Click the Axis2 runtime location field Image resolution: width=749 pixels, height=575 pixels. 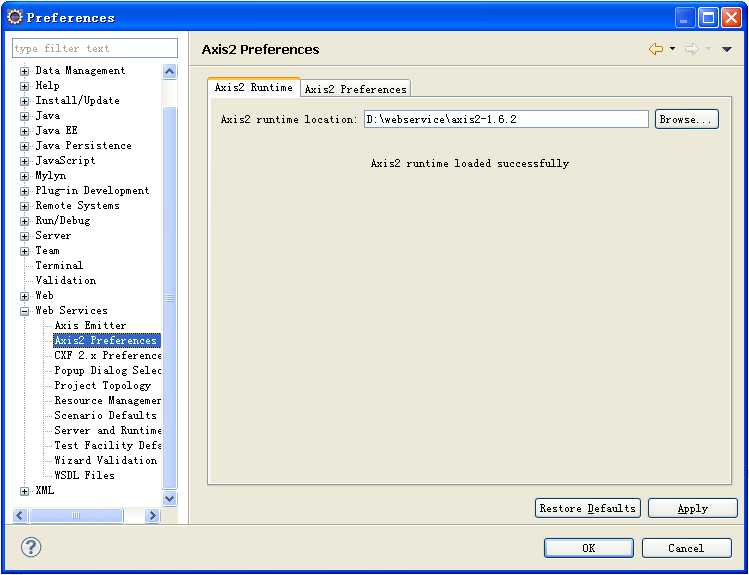(x=506, y=119)
